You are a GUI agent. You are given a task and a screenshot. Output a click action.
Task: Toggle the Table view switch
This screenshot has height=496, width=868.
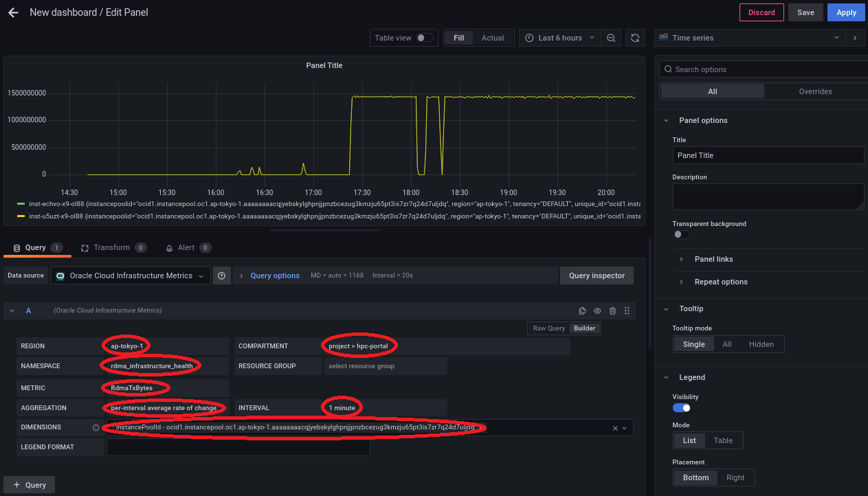pyautogui.click(x=425, y=38)
